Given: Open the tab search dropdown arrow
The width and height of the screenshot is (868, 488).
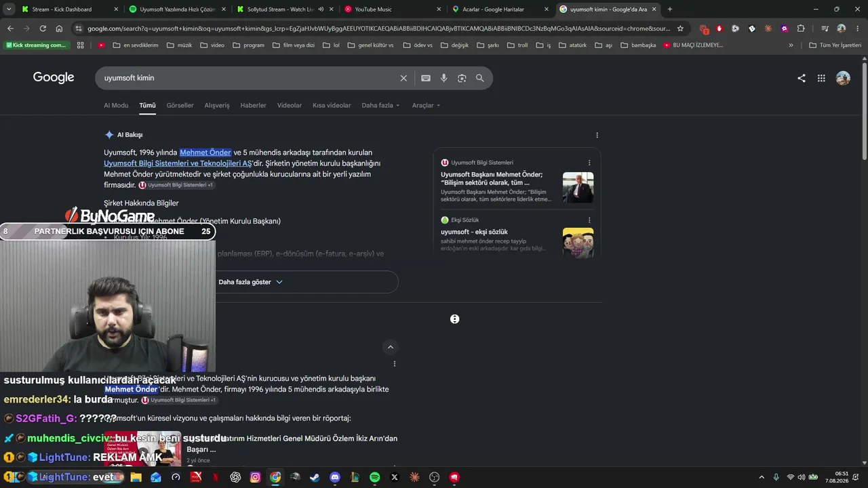Looking at the screenshot, I should click(x=9, y=9).
